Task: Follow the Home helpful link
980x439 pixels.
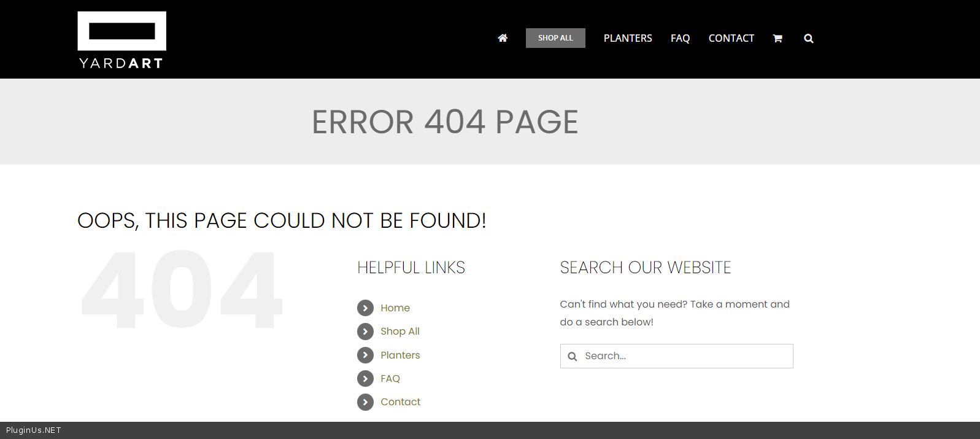Action: tap(395, 308)
